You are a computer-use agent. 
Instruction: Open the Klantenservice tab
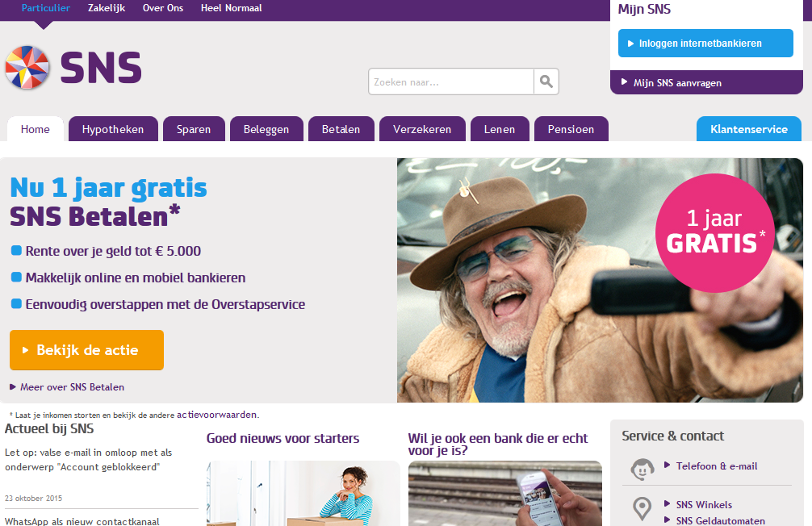pyautogui.click(x=749, y=129)
